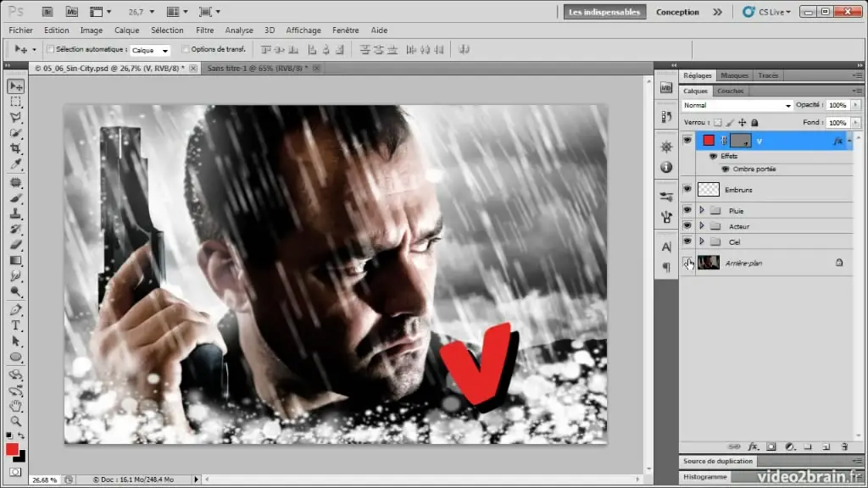Screen dimensions: 868x488
Task: Hide the Ombre portée effect
Action: click(x=726, y=169)
